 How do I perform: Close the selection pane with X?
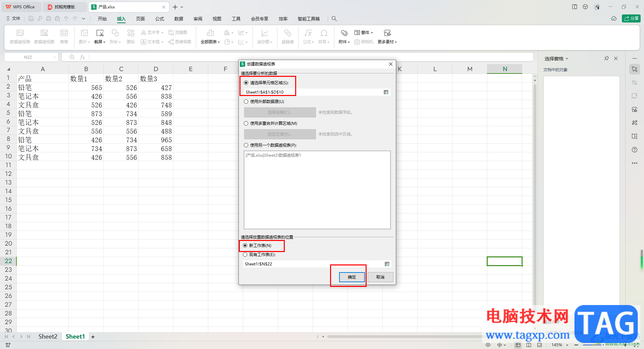(x=616, y=58)
